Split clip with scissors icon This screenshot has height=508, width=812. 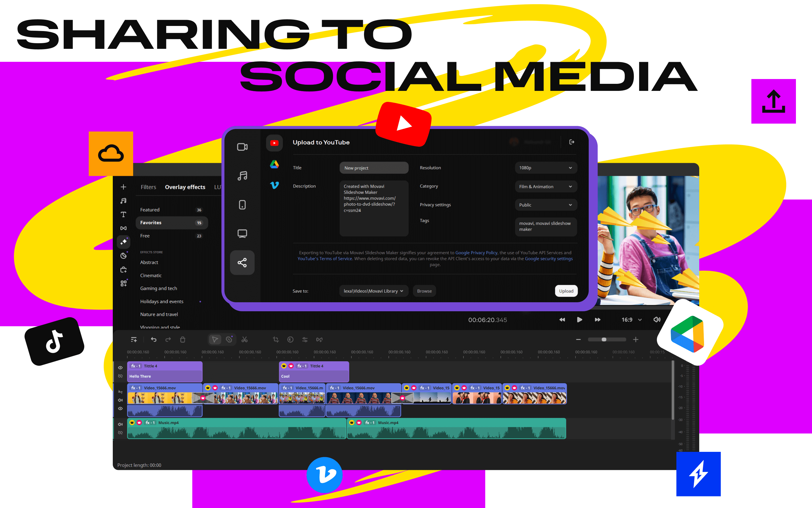pos(245,340)
